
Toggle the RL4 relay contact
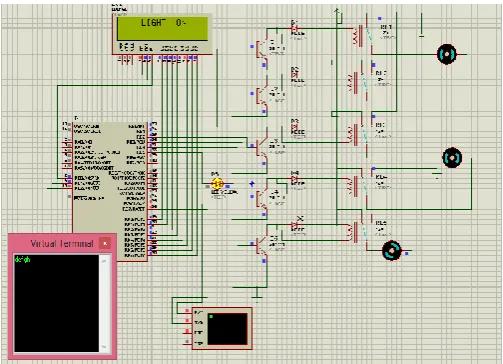point(367,185)
